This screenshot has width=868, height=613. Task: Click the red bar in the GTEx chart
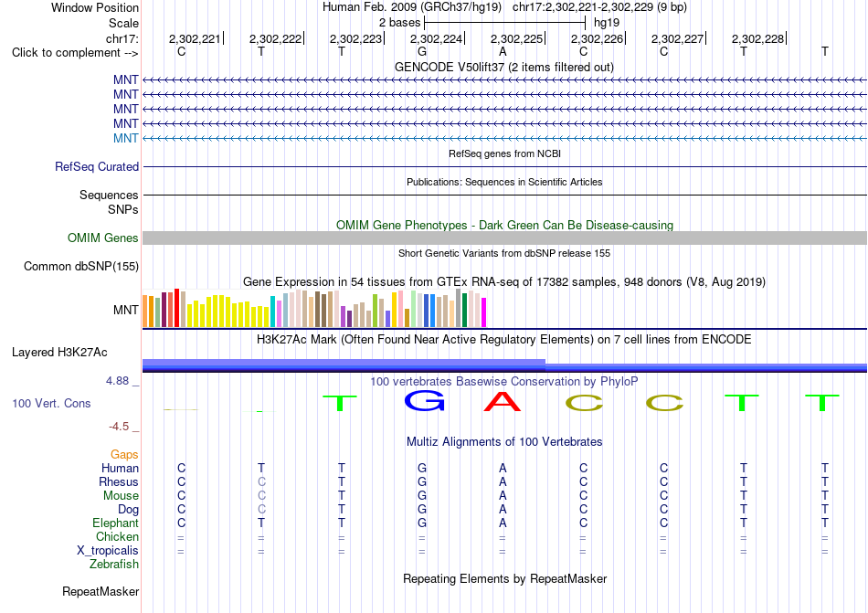pyautogui.click(x=176, y=308)
